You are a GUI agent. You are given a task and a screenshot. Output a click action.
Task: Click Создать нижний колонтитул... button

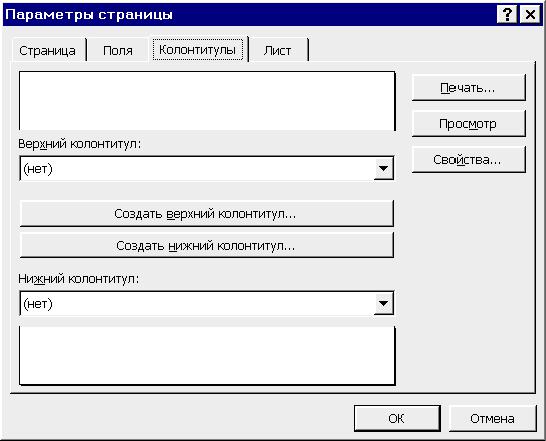point(207,246)
